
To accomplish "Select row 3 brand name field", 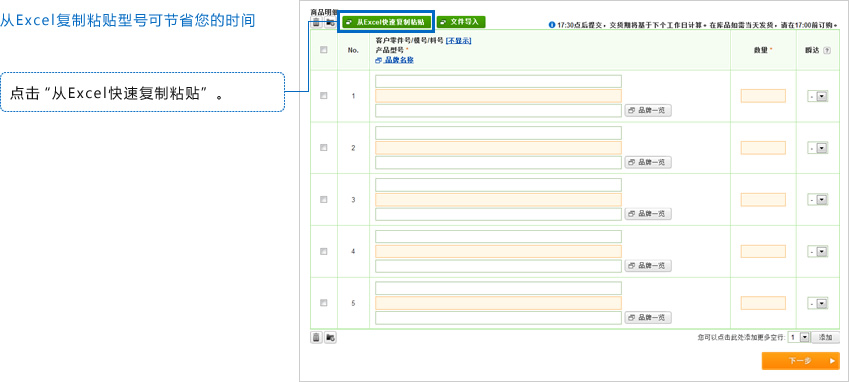I will pos(498,214).
